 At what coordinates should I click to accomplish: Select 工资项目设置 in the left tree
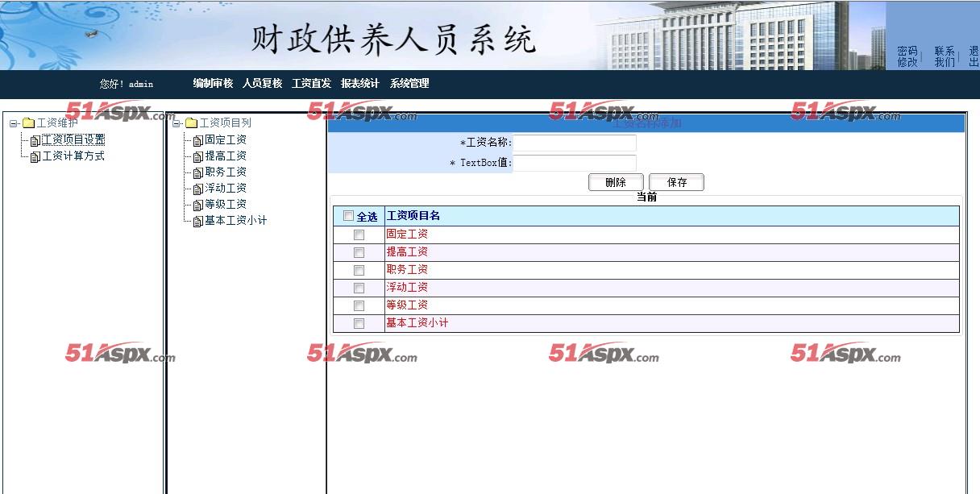tap(73, 140)
